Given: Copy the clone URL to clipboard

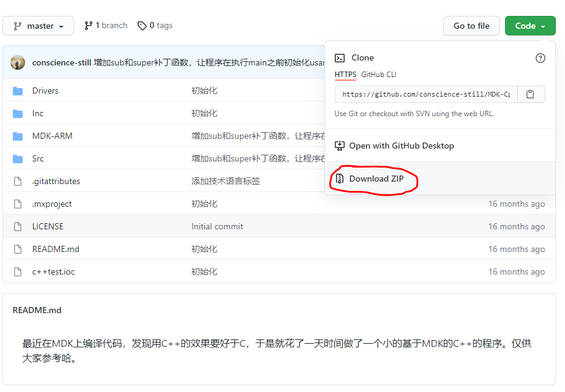Looking at the screenshot, I should click(530, 94).
